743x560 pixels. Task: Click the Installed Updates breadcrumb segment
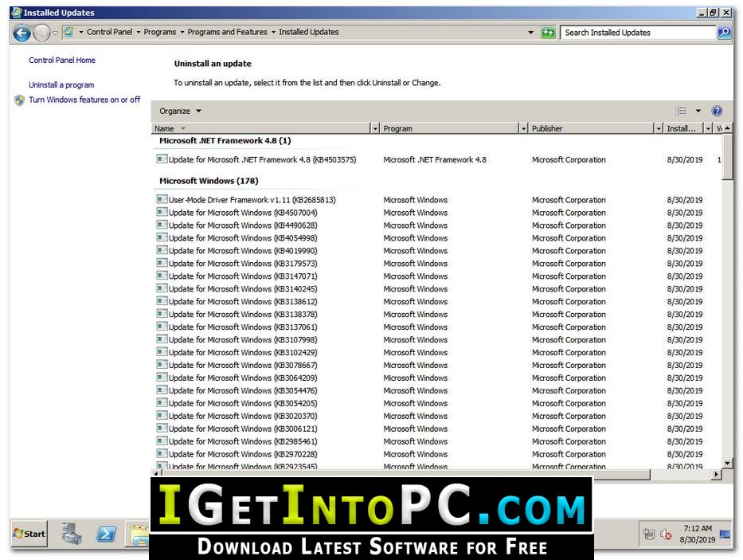309,32
